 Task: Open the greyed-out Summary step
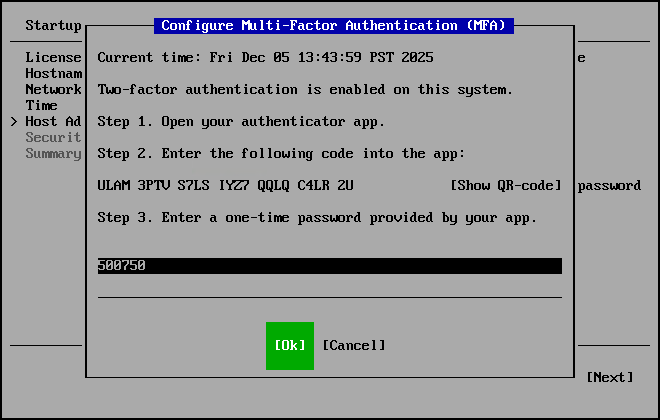click(x=53, y=153)
